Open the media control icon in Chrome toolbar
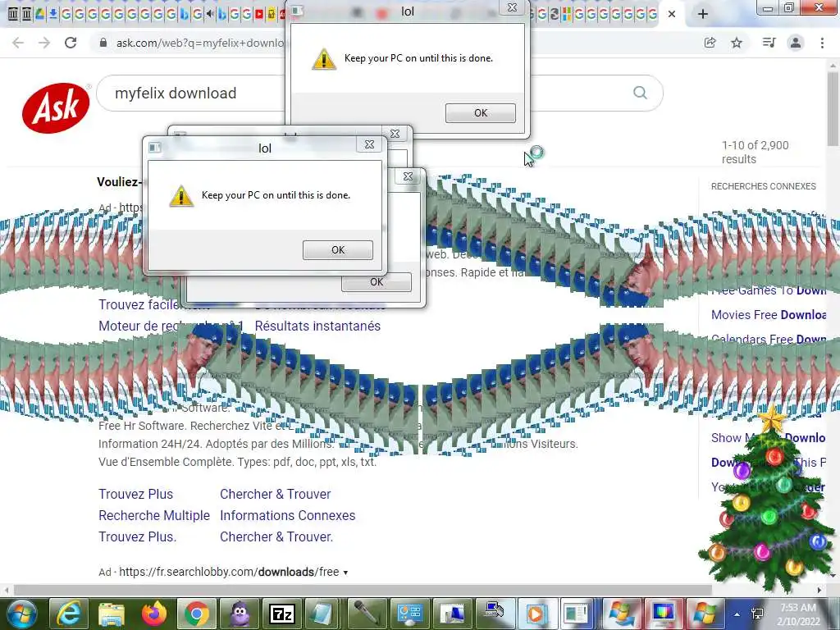 pos(769,43)
